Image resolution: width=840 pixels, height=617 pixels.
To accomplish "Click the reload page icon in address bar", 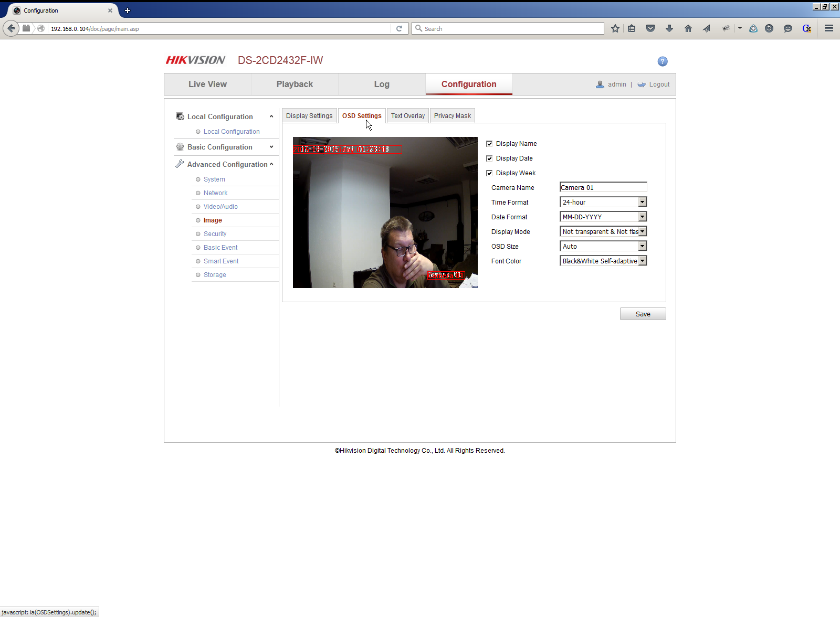I will [x=399, y=28].
